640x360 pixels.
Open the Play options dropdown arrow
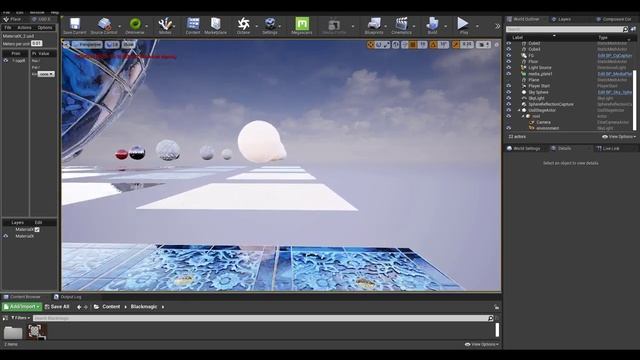pyautogui.click(x=477, y=26)
